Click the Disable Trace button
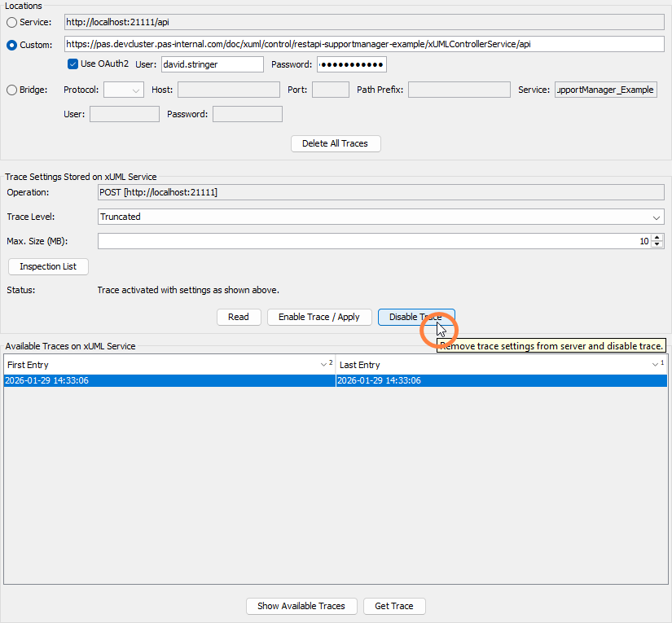 coord(415,317)
